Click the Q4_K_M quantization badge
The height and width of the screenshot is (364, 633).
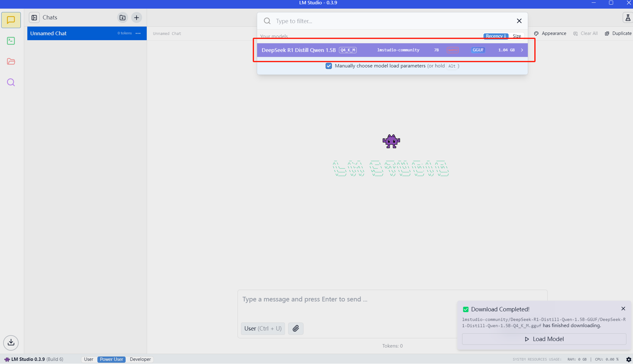(348, 50)
